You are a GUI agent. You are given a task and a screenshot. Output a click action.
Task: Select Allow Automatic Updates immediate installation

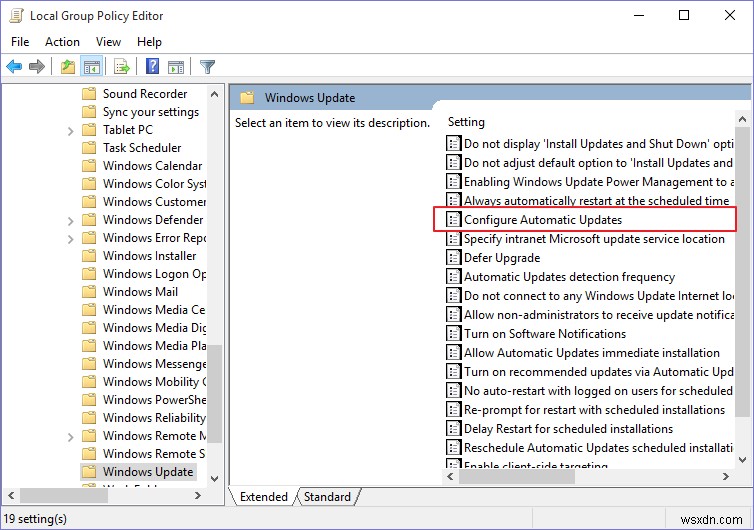point(591,353)
